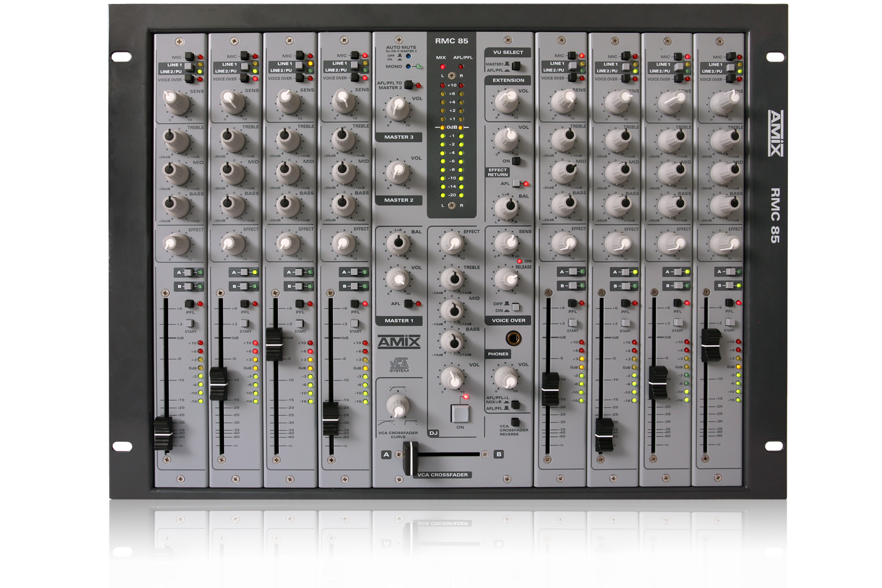Screen dimensions: 882x588
Task: Click the MASTER 2 label
Action: click(x=399, y=200)
